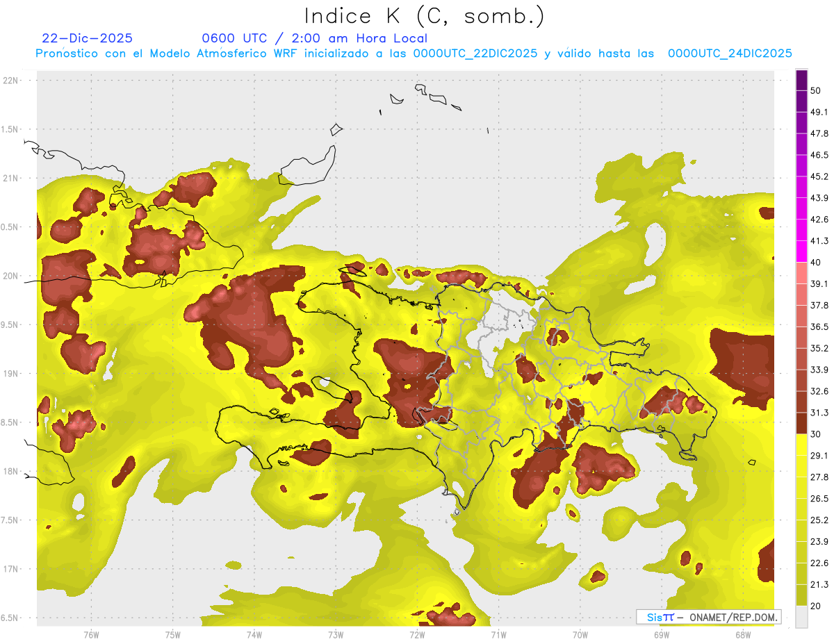
Task: Click the colorbar value 37.8
Action: [819, 305]
